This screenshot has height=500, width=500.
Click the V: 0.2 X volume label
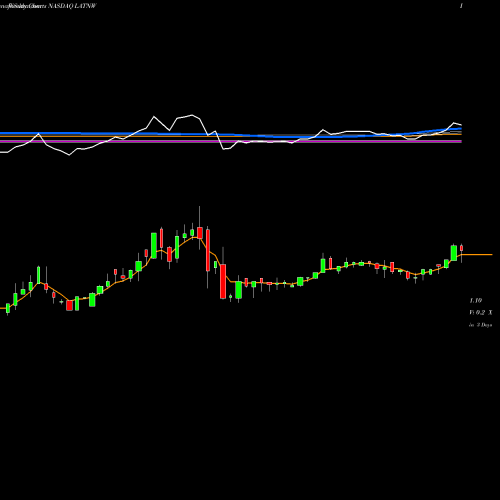click(481, 313)
